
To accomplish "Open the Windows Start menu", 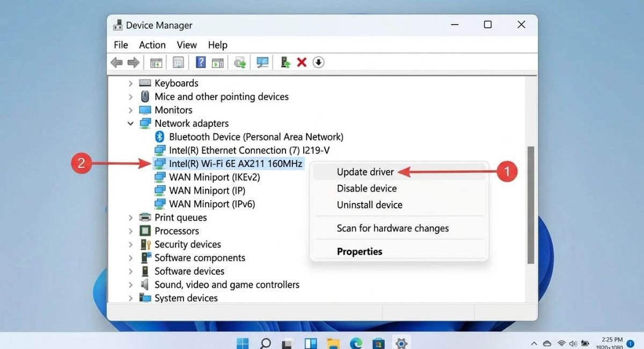I will tap(243, 343).
